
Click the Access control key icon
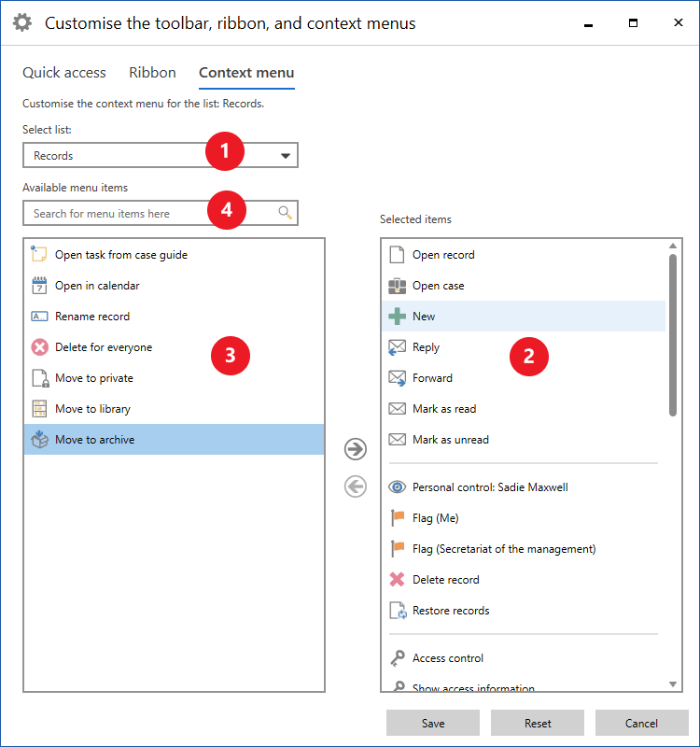397,657
